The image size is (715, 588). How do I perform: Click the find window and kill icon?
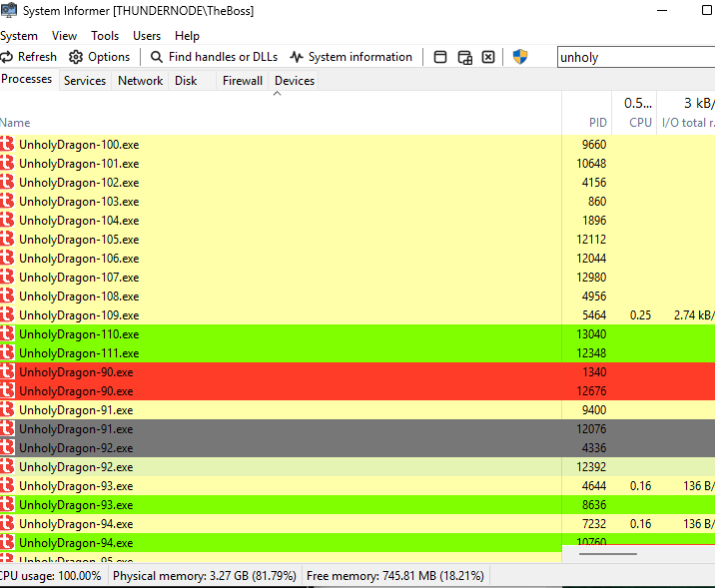pyautogui.click(x=488, y=57)
